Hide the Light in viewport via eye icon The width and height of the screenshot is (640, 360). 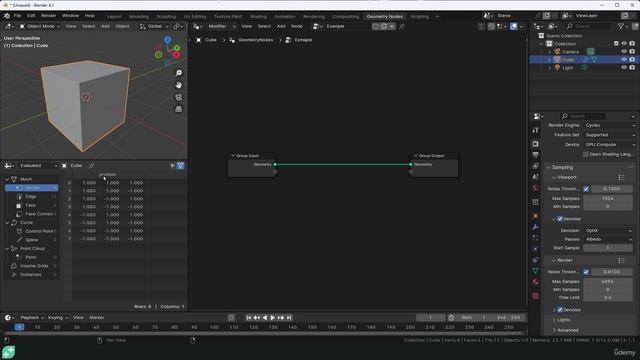click(x=624, y=68)
